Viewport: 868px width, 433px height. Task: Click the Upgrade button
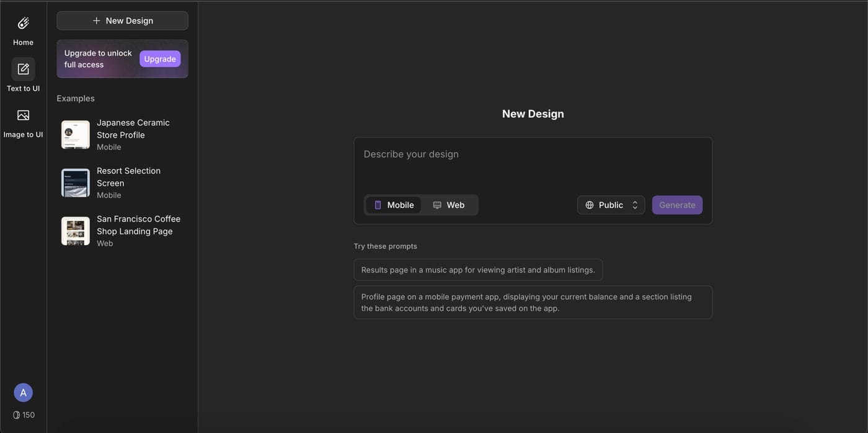[159, 59]
